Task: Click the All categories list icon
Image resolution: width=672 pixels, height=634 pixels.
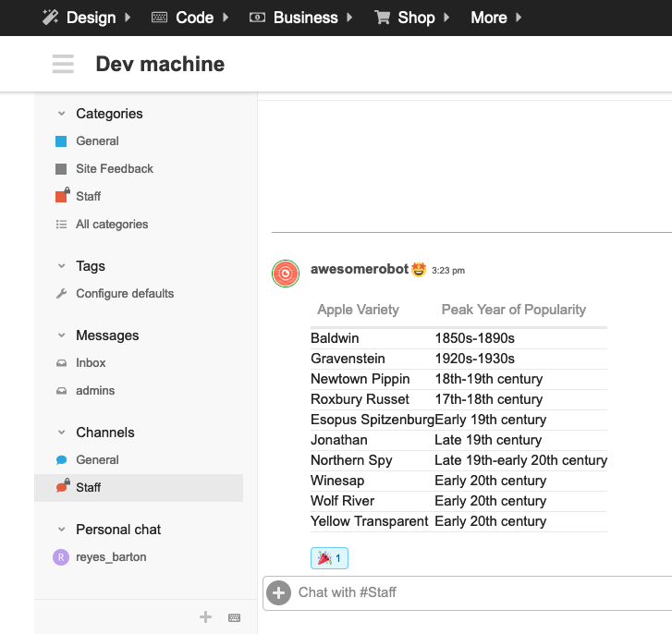Action: click(x=61, y=224)
